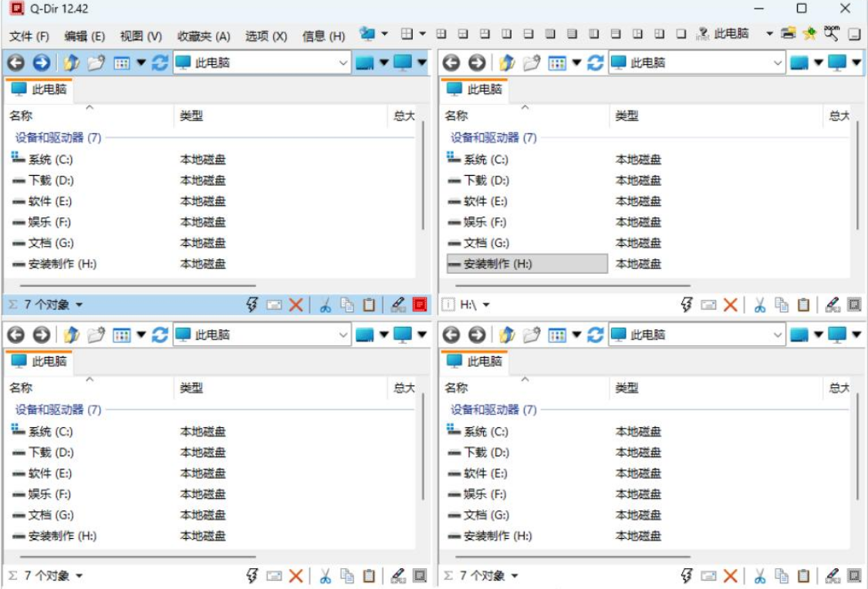Screen dimensions: 868x589
Task: Toggle the gray square icon in the bottom-left status bar
Action: click(420, 576)
